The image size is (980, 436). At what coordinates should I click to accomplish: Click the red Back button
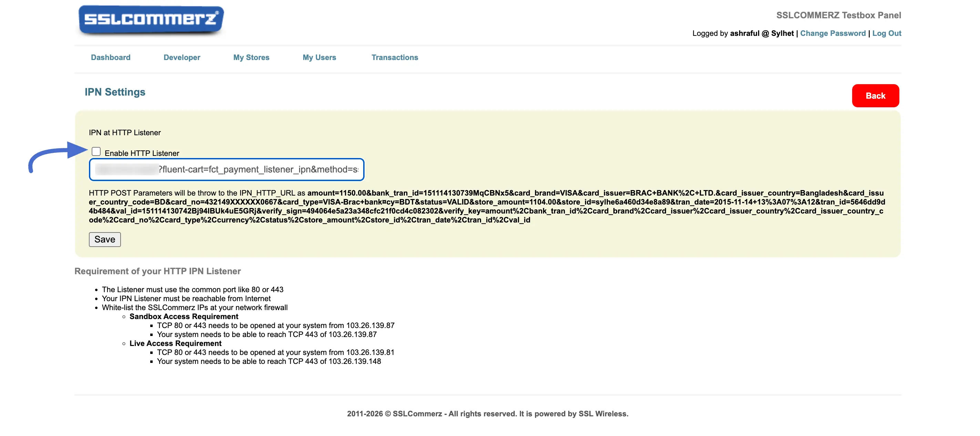875,96
